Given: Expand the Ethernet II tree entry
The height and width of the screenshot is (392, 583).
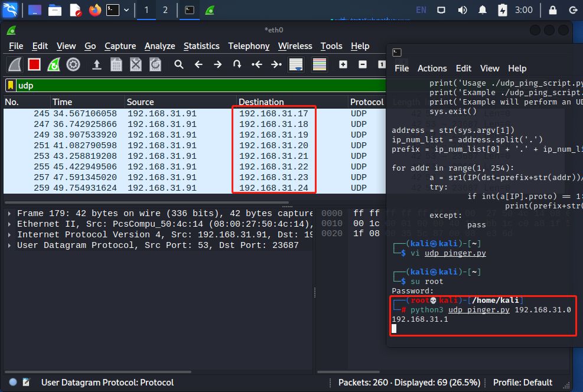Looking at the screenshot, I should coord(9,224).
